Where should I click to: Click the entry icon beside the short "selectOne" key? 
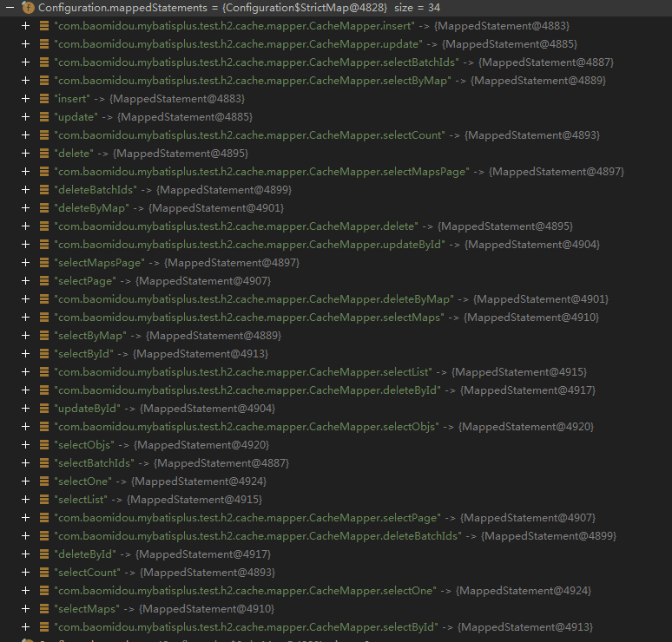click(x=44, y=481)
